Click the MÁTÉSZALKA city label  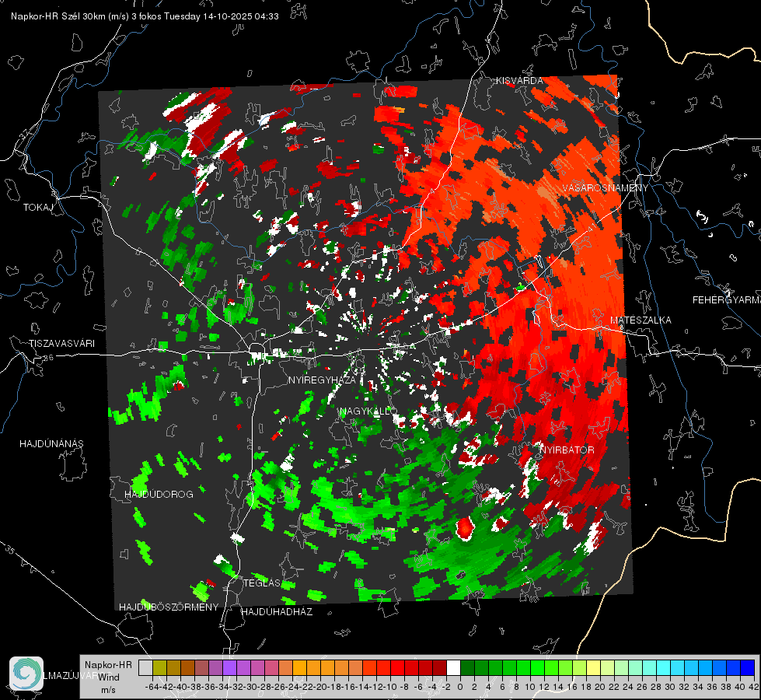641,320
